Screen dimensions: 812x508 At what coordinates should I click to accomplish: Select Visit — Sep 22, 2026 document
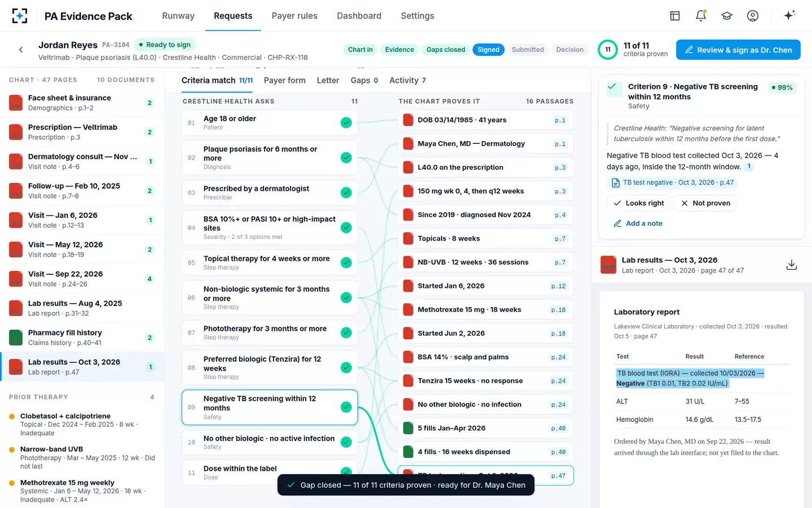(x=82, y=279)
